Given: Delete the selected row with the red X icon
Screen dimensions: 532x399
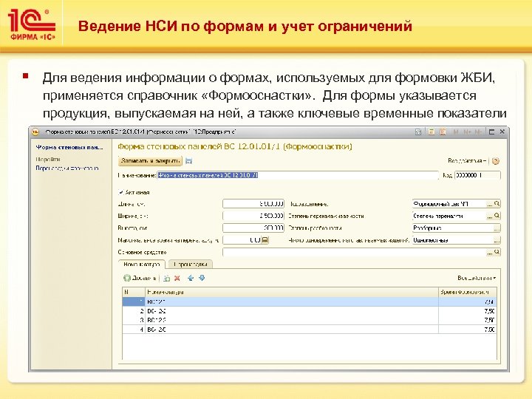Looking at the screenshot, I should [177, 279].
